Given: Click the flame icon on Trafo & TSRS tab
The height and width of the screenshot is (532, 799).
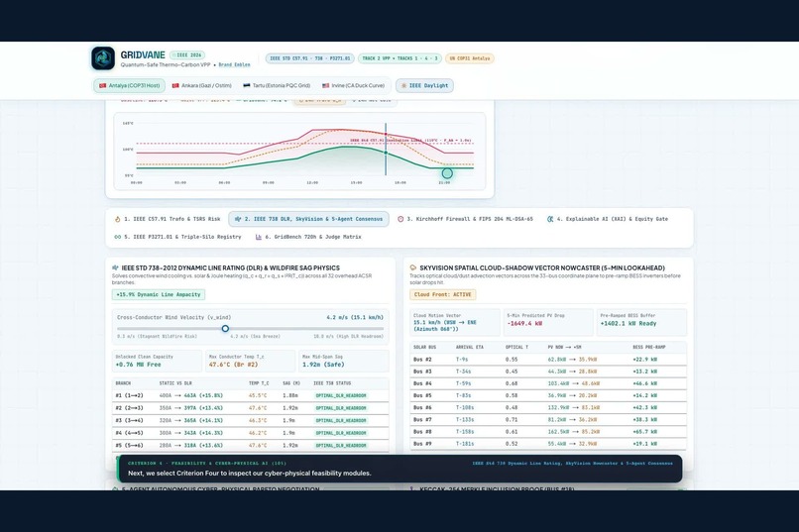Looking at the screenshot, I should tap(118, 219).
